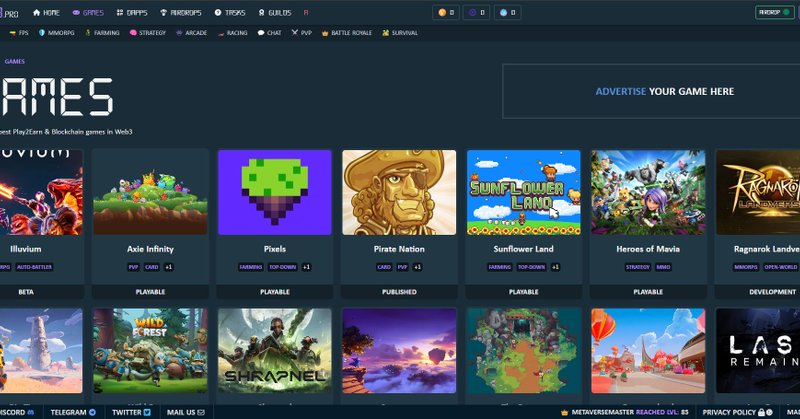Image resolution: width=800 pixels, height=419 pixels.
Task: Open the Tasks nav item
Action: coord(230,13)
